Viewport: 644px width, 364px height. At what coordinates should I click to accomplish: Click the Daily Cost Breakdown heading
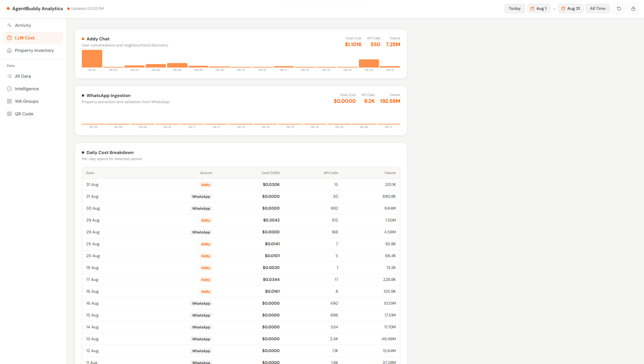pos(110,153)
